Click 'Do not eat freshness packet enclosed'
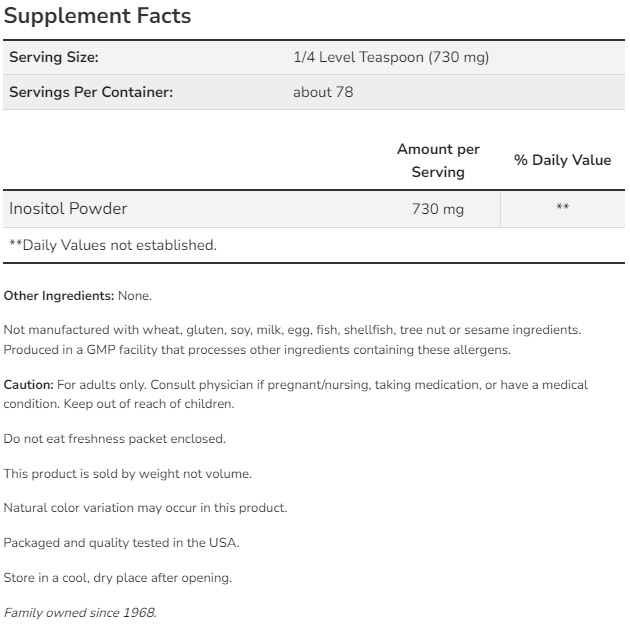 click(115, 439)
